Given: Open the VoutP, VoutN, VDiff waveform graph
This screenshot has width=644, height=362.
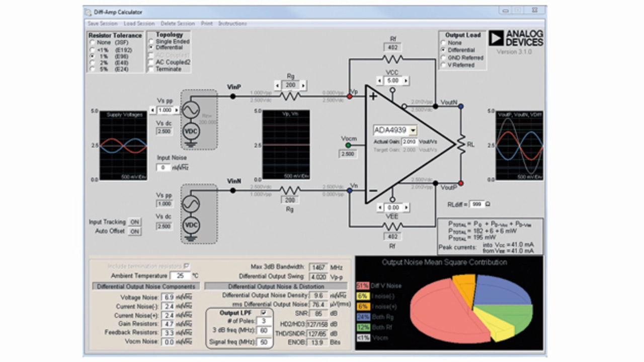Looking at the screenshot, I should coord(520,146).
